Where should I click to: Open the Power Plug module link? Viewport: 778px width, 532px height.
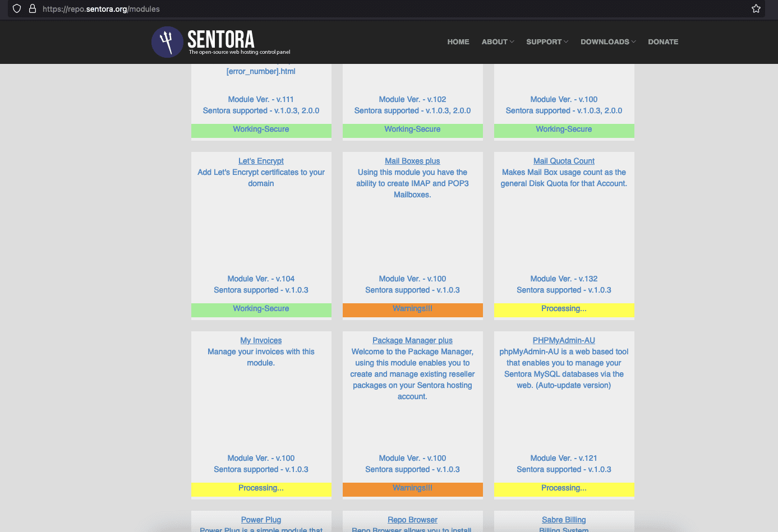(261, 520)
